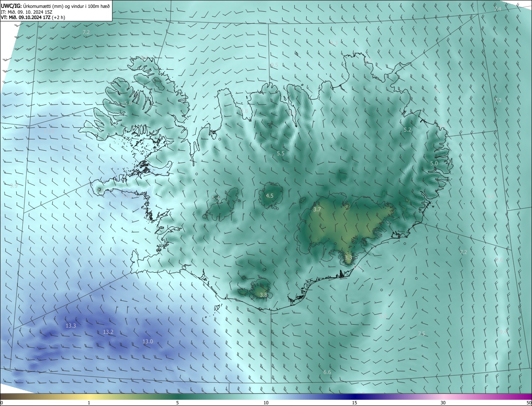
Task: Click the 0 tick on the color scale
Action: coord(2,403)
